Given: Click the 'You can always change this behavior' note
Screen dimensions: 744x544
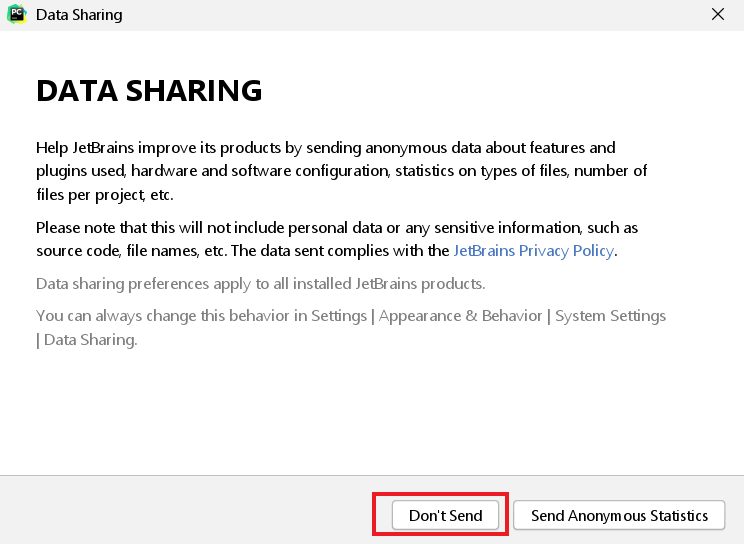Looking at the screenshot, I should tap(351, 328).
